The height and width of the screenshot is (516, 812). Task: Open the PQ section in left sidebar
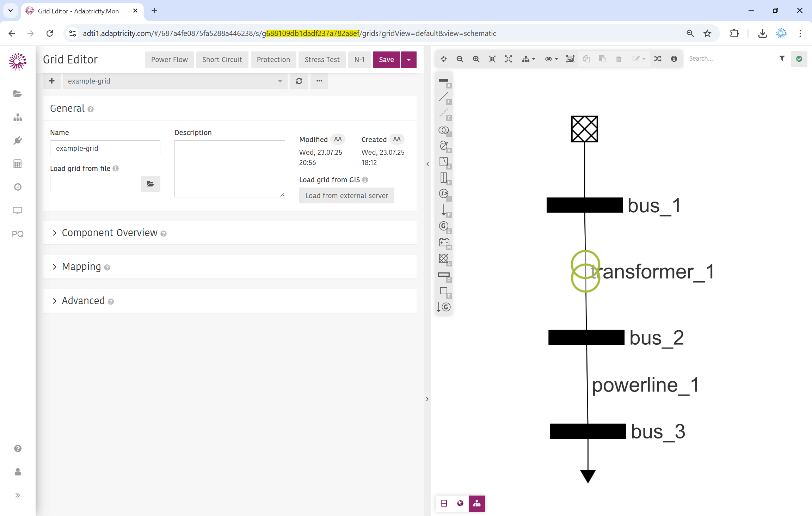click(18, 234)
